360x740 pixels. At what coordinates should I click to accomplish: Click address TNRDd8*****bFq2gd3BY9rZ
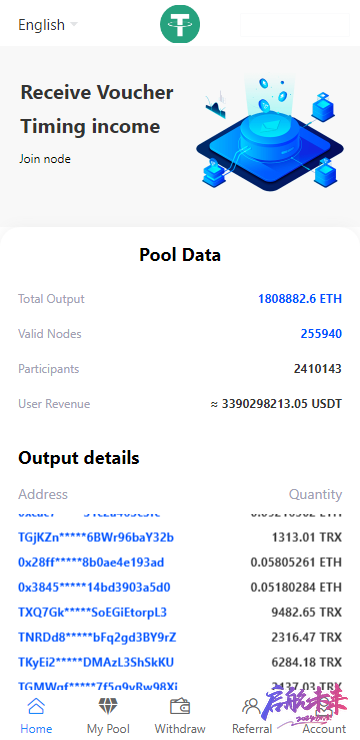click(97, 638)
